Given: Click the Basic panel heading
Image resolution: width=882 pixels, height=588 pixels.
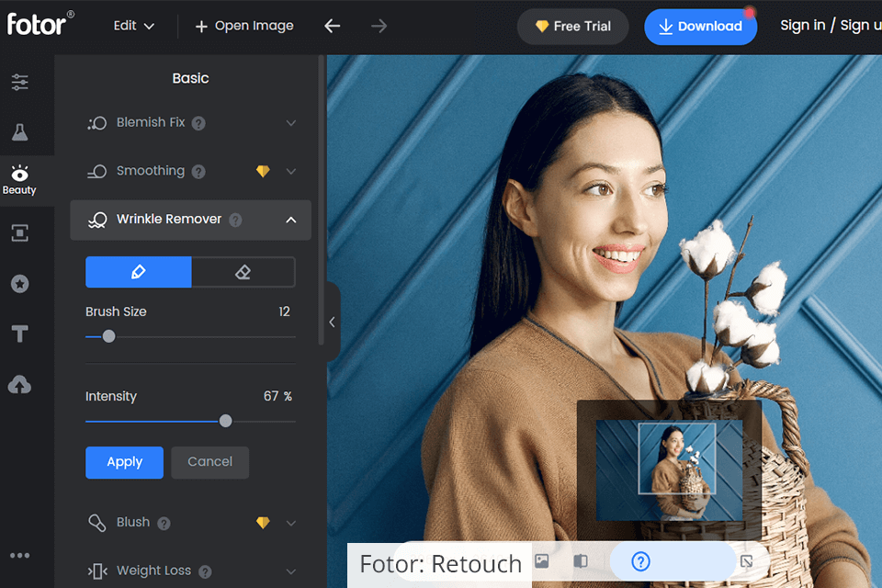Looking at the screenshot, I should point(191,78).
